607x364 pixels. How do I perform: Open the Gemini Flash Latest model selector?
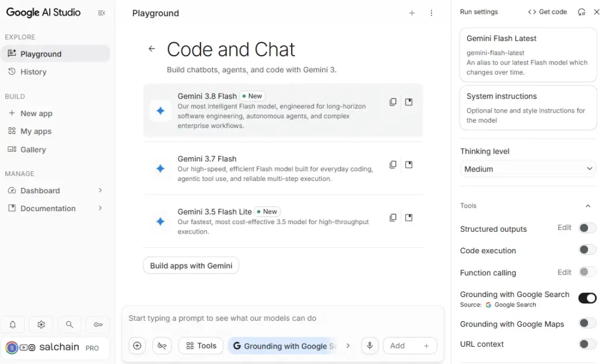point(528,55)
